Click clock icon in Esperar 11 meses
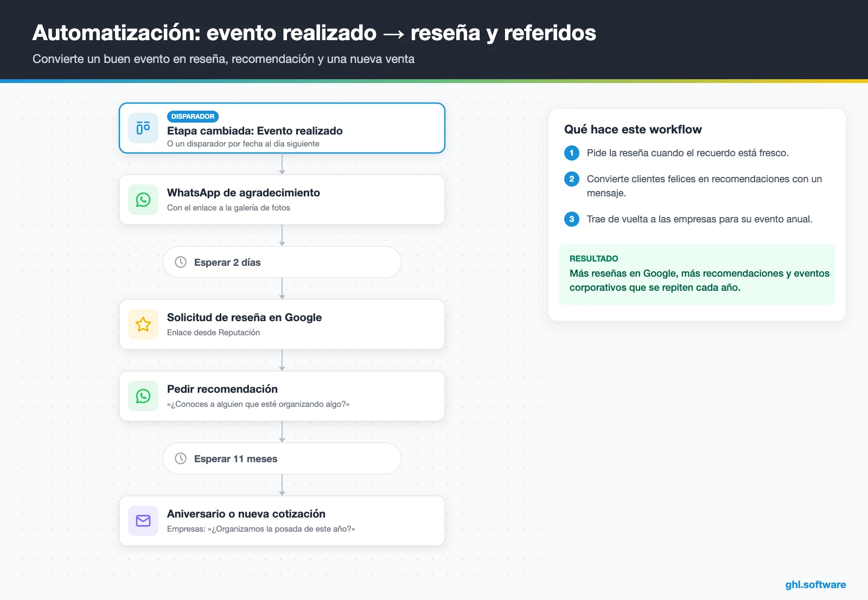Image resolution: width=868 pixels, height=600 pixels. point(181,458)
